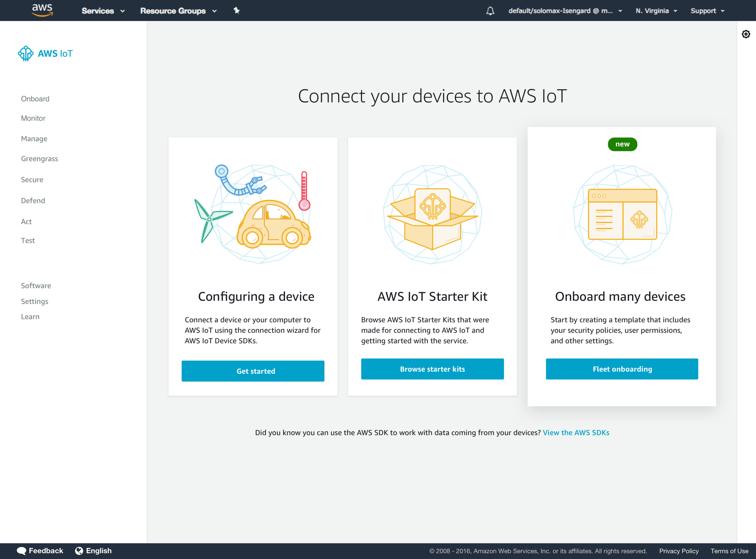Select Onboard in the sidebar
This screenshot has height=559, width=756.
pos(35,99)
